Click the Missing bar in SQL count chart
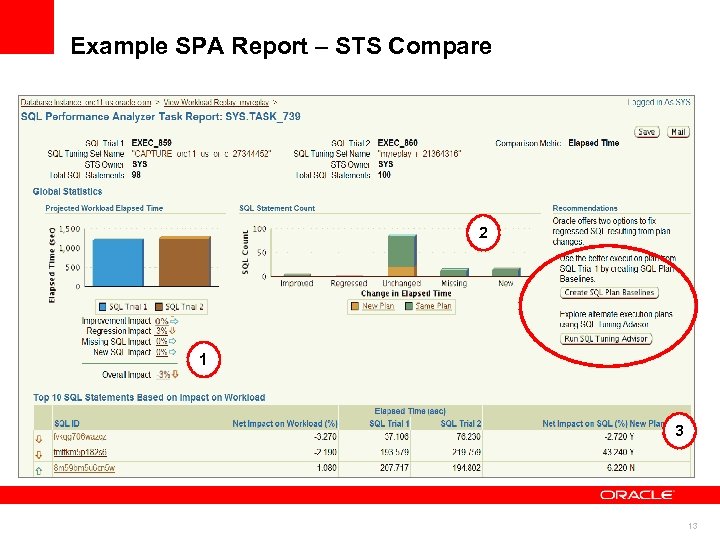This screenshot has width=720, height=540. 454,272
